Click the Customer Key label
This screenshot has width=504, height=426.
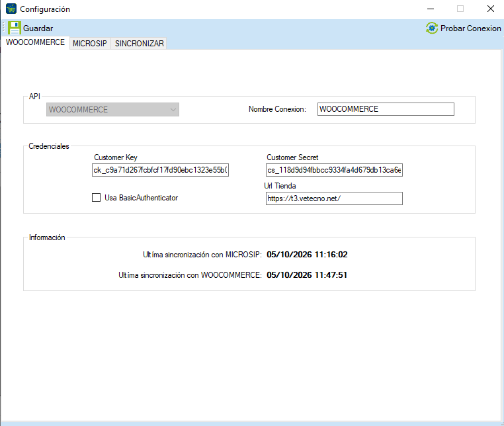pyautogui.click(x=116, y=157)
